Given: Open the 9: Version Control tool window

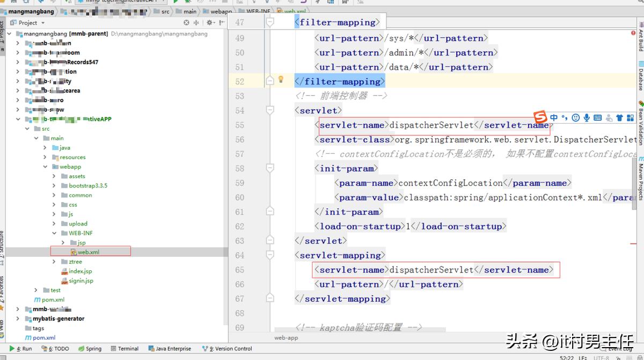Looking at the screenshot, I should click(x=227, y=349).
